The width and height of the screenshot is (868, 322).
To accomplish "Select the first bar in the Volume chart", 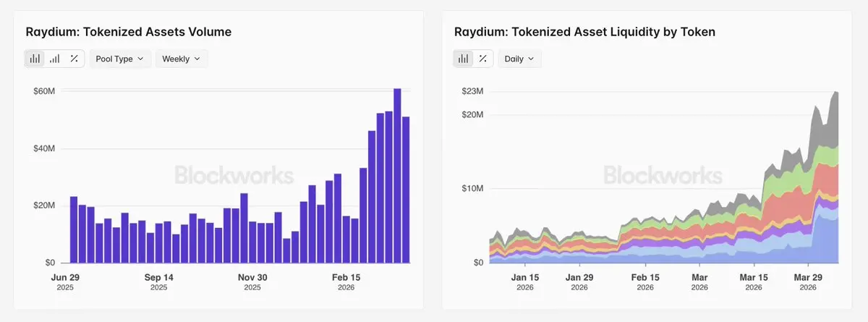I will click(74, 230).
